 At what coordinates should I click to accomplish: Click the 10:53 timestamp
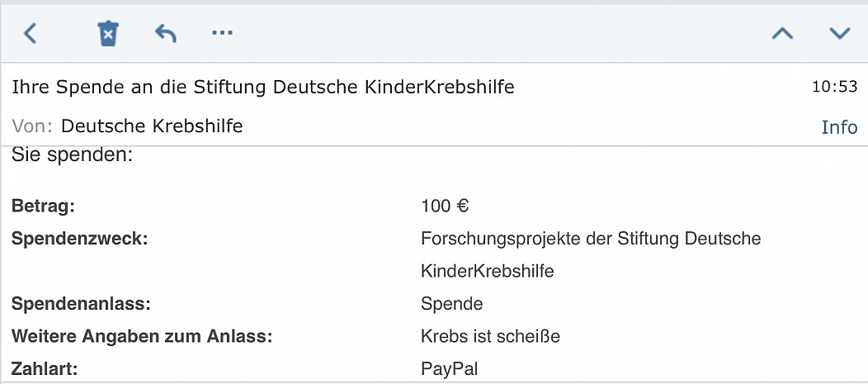(835, 87)
